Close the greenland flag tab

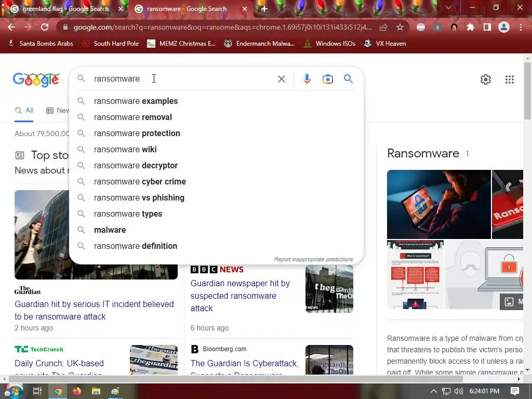click(121, 9)
